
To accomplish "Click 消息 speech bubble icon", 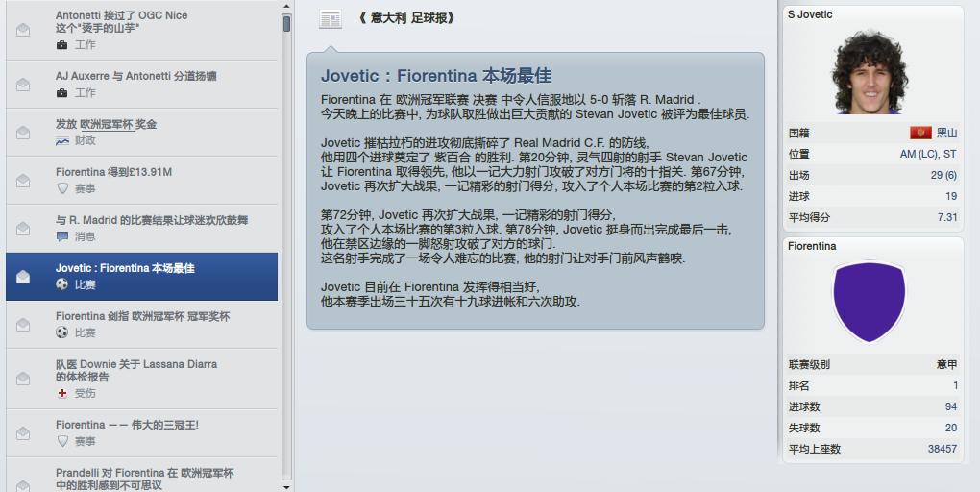I will (61, 237).
